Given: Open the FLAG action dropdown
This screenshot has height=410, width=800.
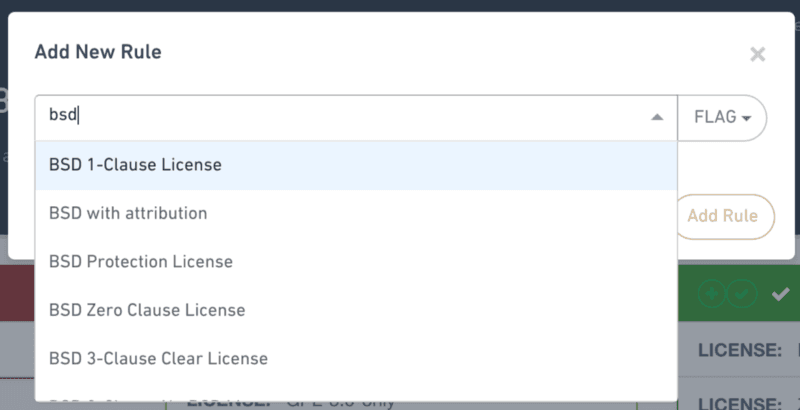Looking at the screenshot, I should pyautogui.click(x=721, y=117).
